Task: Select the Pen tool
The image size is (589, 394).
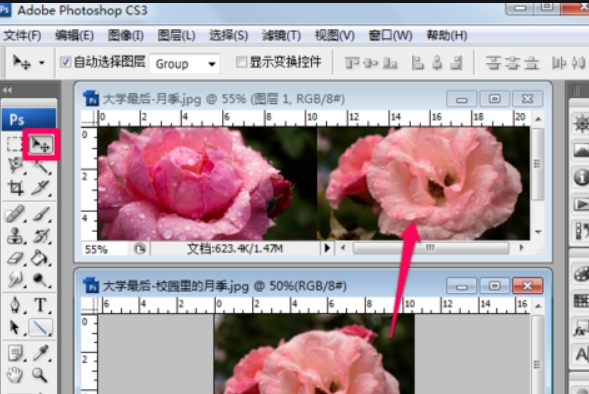Action: [15, 305]
